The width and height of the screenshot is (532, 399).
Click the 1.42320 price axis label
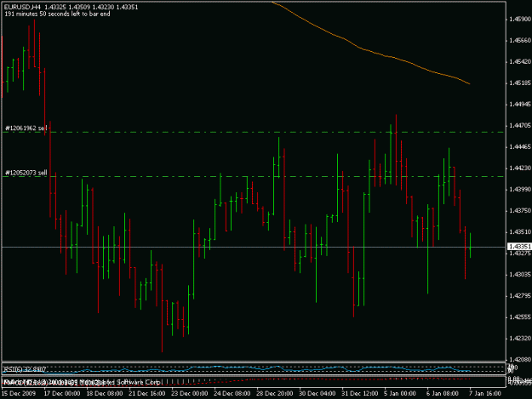pos(520,339)
